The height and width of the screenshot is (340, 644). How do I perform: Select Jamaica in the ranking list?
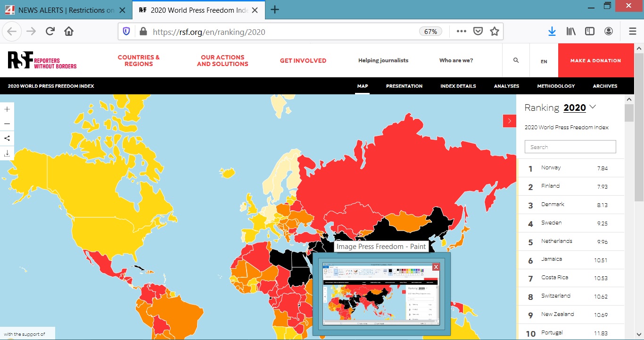coord(570,259)
